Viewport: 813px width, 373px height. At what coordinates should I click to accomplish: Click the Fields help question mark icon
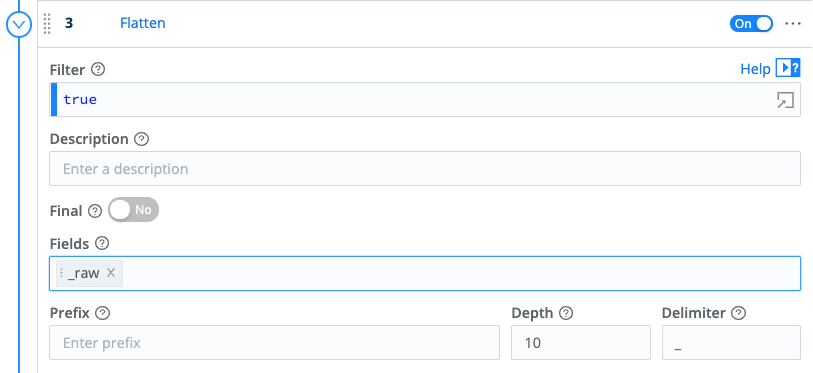102,243
